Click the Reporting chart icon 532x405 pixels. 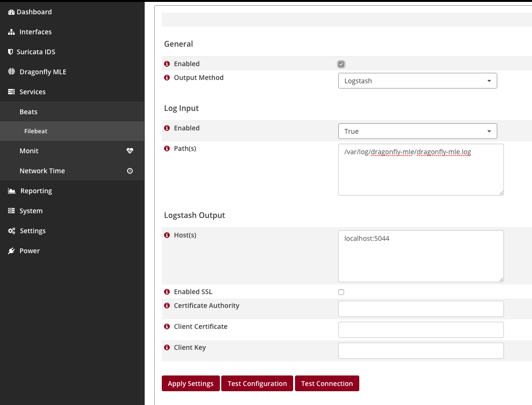[x=11, y=191]
